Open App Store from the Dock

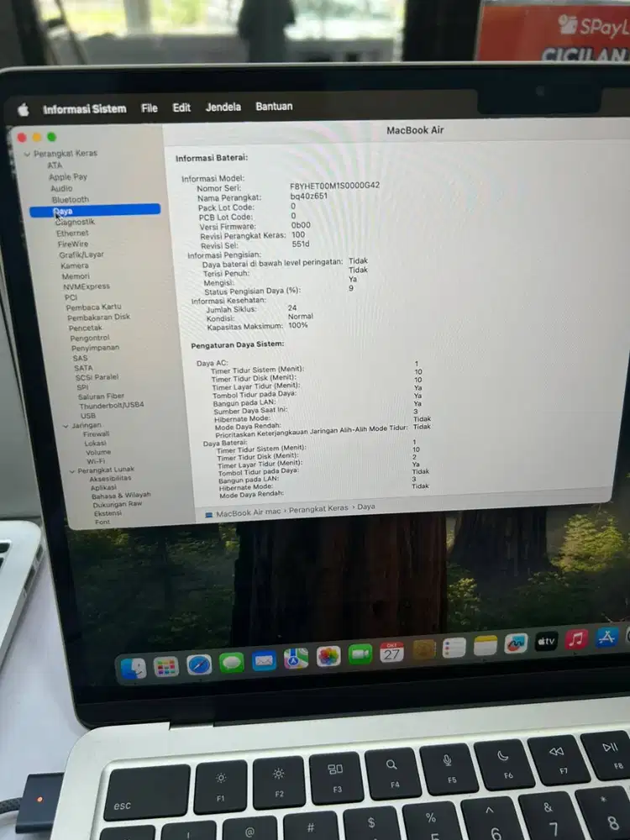click(x=606, y=637)
